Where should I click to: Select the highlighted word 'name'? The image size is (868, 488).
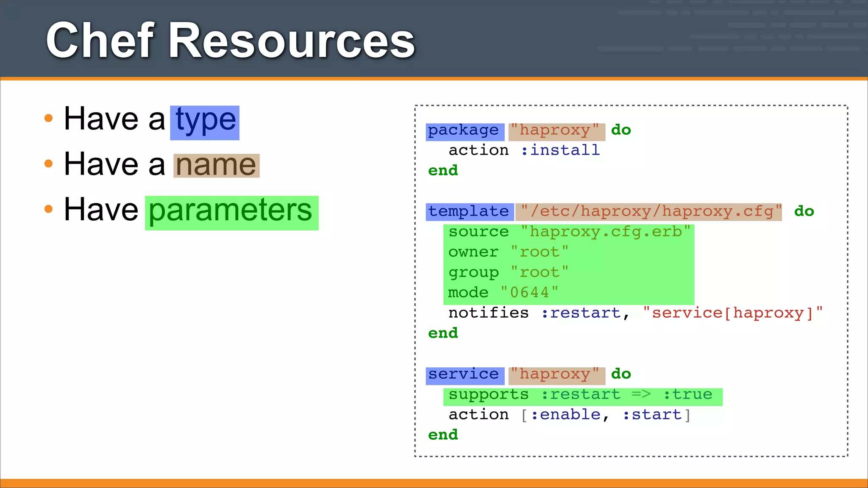tap(216, 165)
